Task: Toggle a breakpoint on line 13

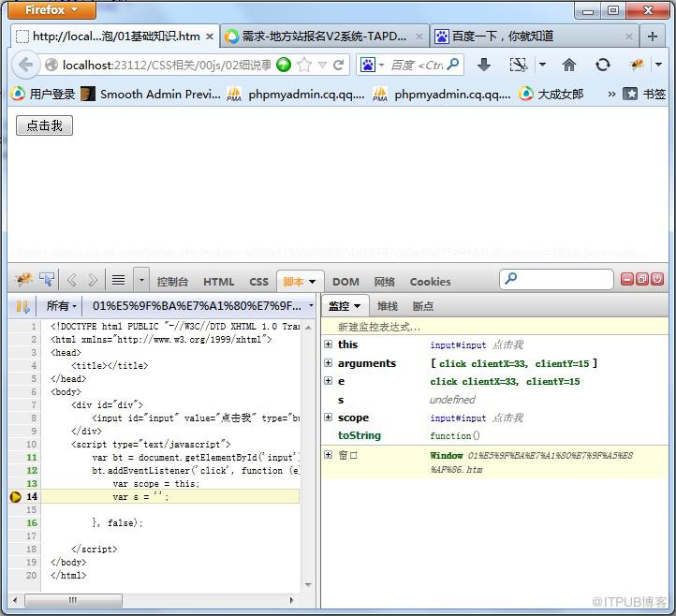Action: pos(32,484)
